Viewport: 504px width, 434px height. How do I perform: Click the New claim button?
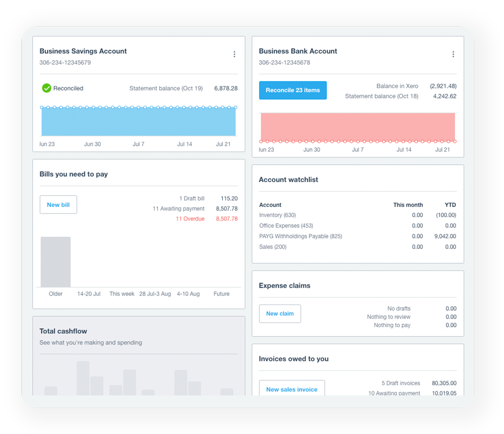click(x=280, y=314)
